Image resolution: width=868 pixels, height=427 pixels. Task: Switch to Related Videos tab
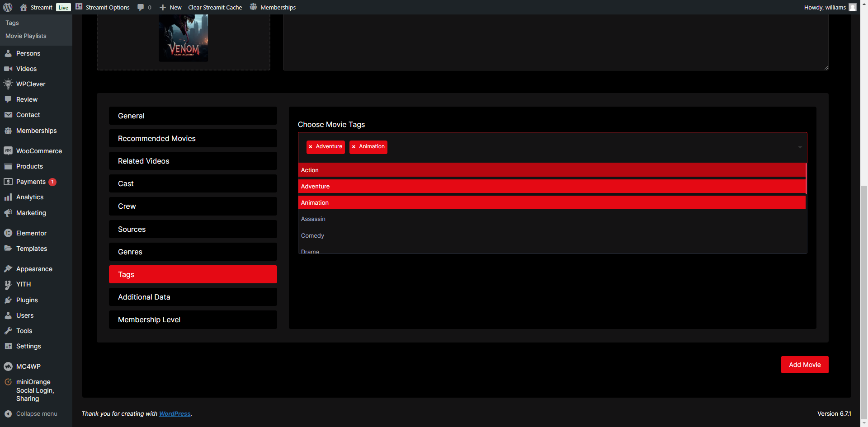[193, 161]
